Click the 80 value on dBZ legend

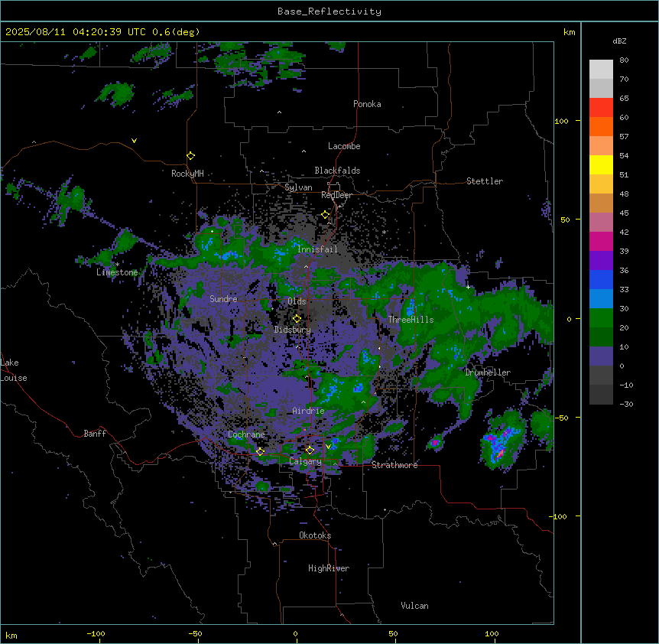624,60
